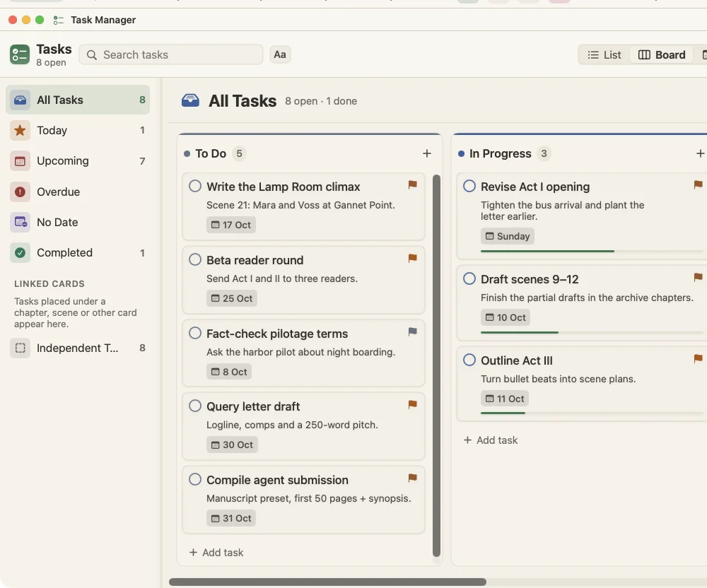The height and width of the screenshot is (588, 707).
Task: Click the All Tasks header inbox icon
Action: coord(190,100)
